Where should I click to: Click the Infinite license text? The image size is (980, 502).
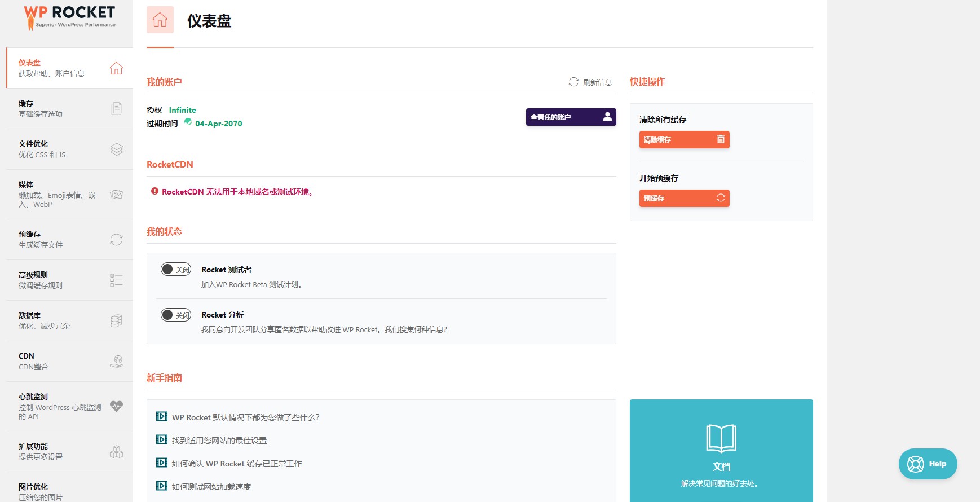pyautogui.click(x=182, y=110)
